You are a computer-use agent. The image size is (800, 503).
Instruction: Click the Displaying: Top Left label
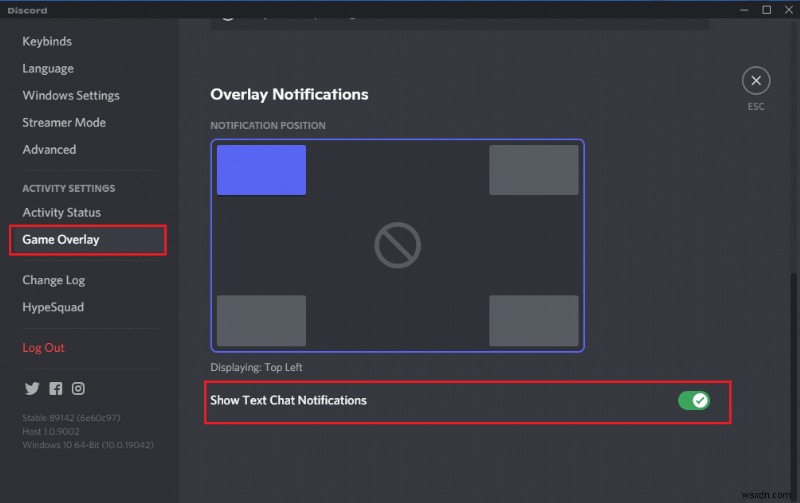click(x=256, y=367)
